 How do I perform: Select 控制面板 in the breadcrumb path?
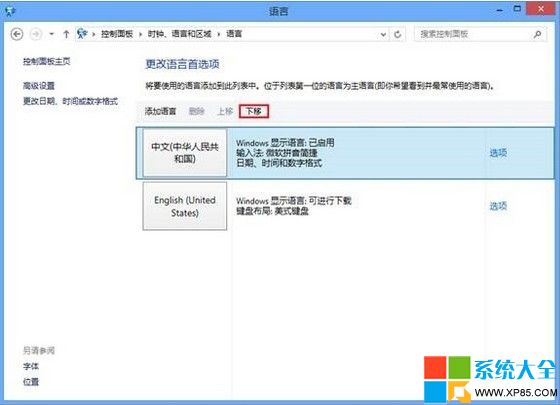coord(117,34)
